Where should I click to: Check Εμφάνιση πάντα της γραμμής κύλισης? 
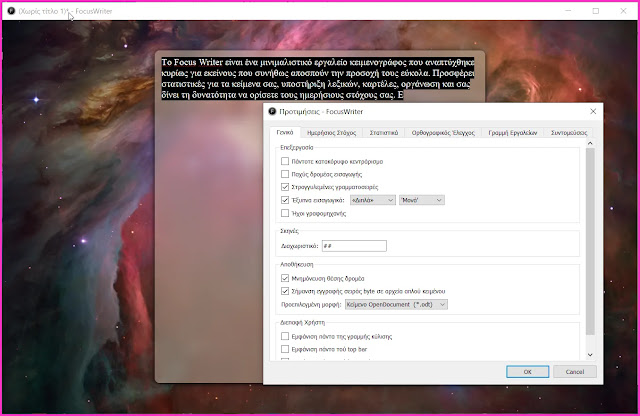click(x=285, y=336)
